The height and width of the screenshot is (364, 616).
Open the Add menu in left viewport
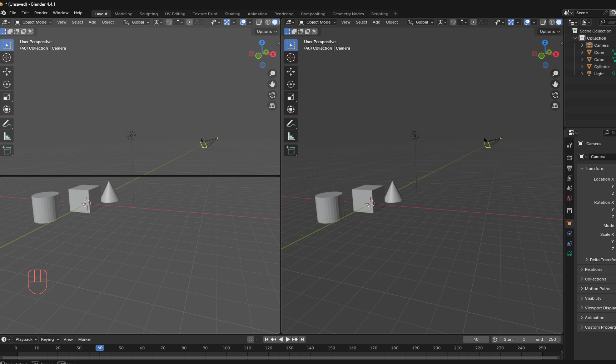pyautogui.click(x=92, y=22)
